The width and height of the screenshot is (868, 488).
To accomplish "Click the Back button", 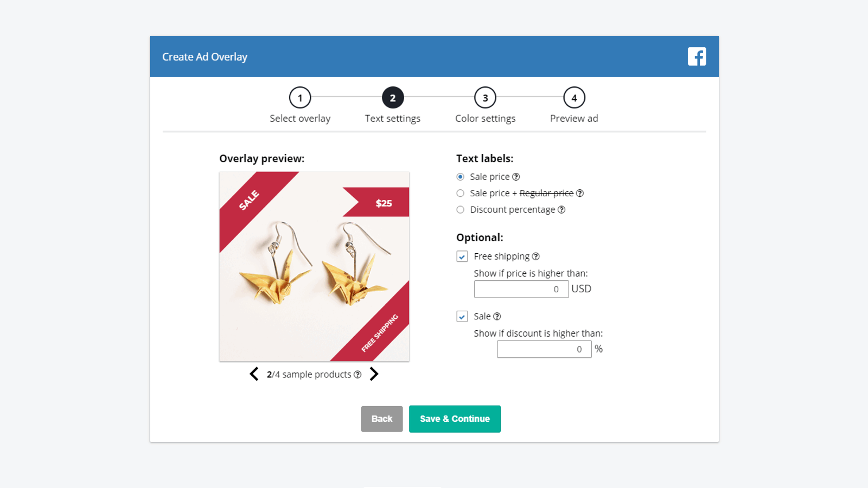I will click(382, 419).
